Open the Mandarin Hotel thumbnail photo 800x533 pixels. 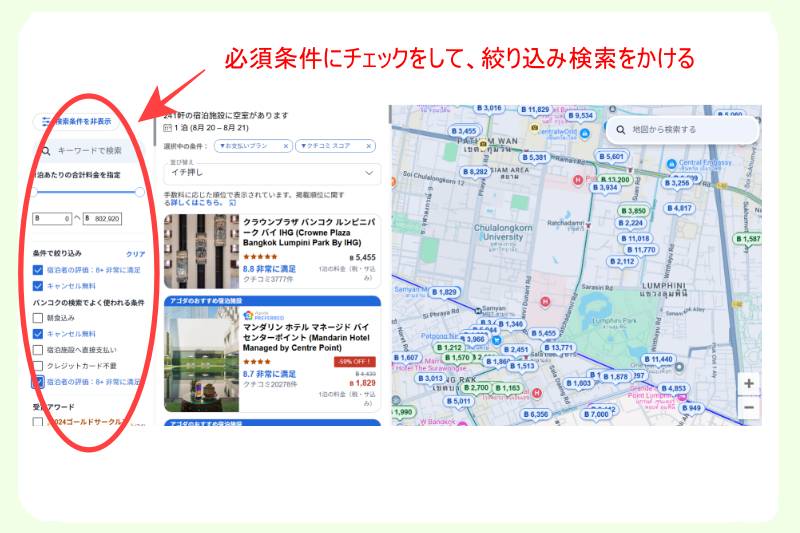tap(202, 359)
